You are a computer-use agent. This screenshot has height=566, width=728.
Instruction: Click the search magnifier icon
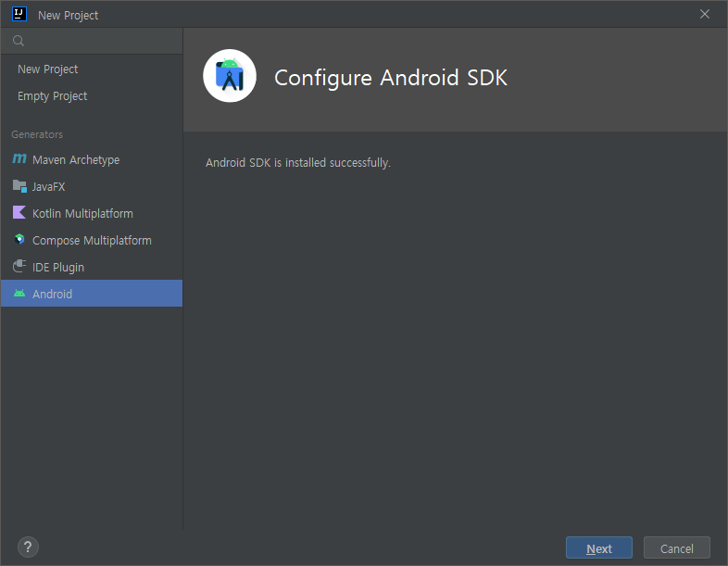click(19, 41)
